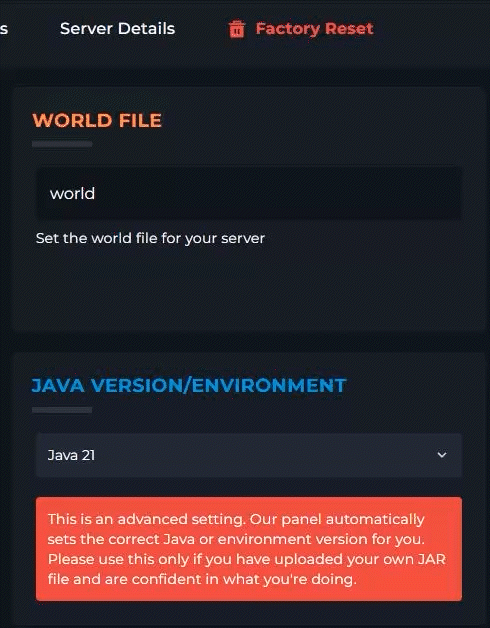Image resolution: width=490 pixels, height=628 pixels.
Task: Click the "Factory Reset" red text label
Action: pos(315,29)
